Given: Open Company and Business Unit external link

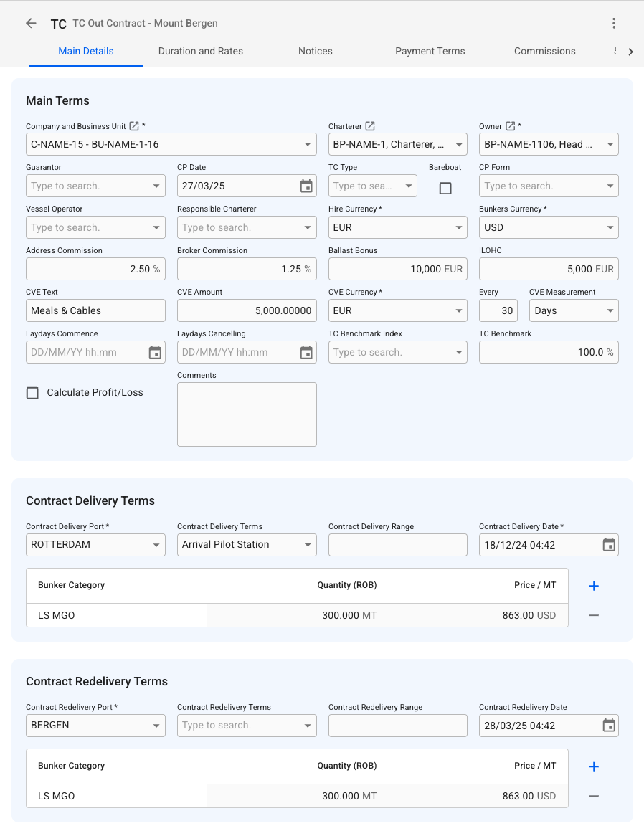Looking at the screenshot, I should [x=134, y=126].
